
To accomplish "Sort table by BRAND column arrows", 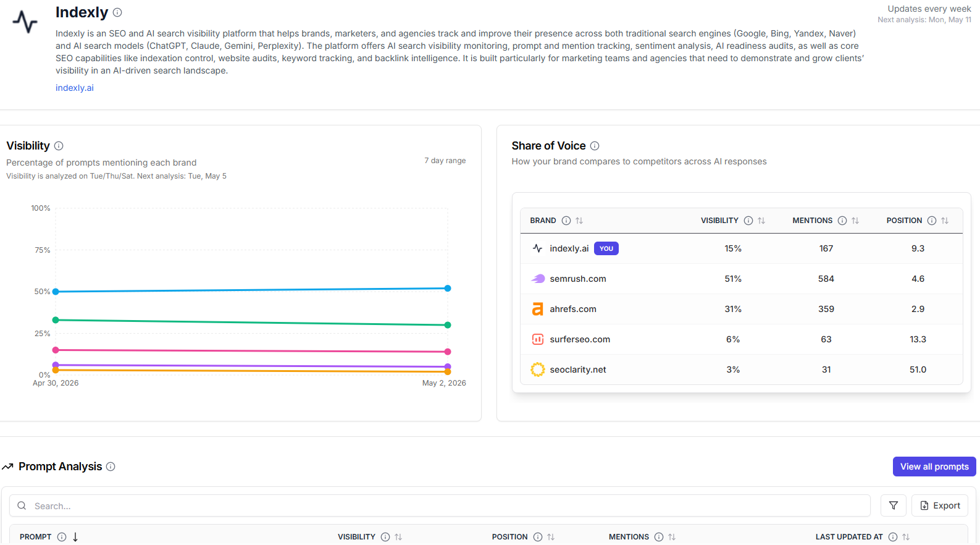I will click(579, 221).
